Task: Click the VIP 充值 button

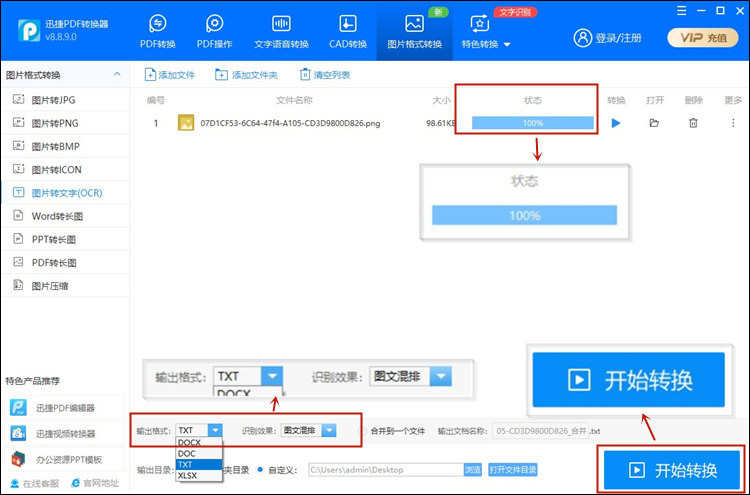Action: point(703,38)
